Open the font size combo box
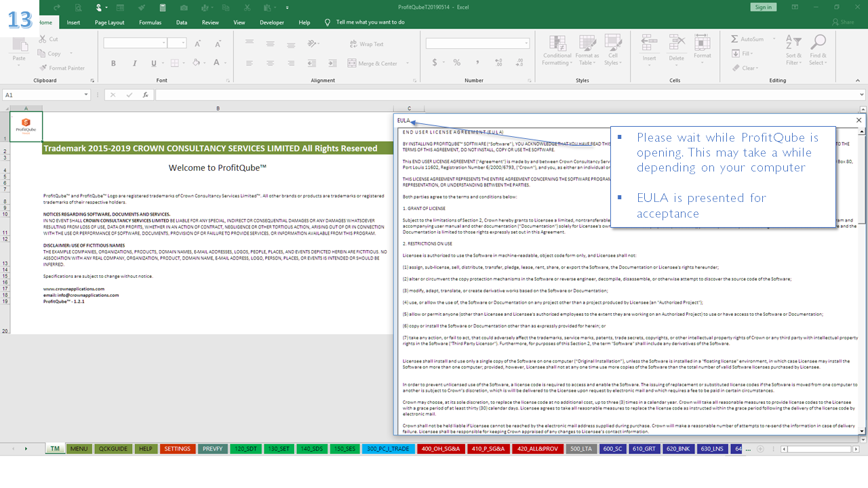The image size is (868, 488). [177, 43]
